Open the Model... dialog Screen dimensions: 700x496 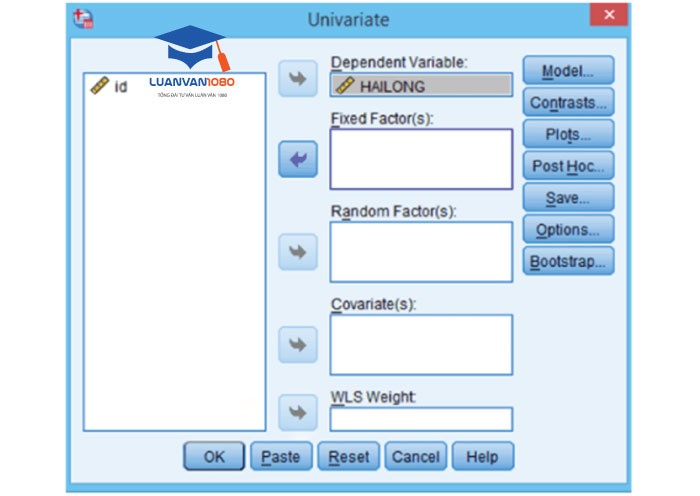[568, 71]
